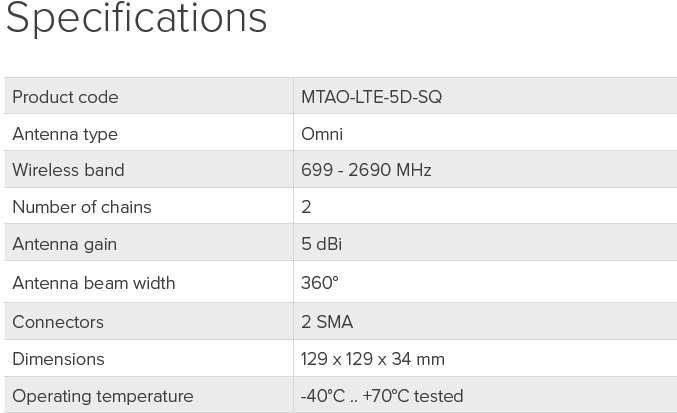The image size is (677, 413).
Task: Click the chains value 2
Action: tap(306, 207)
